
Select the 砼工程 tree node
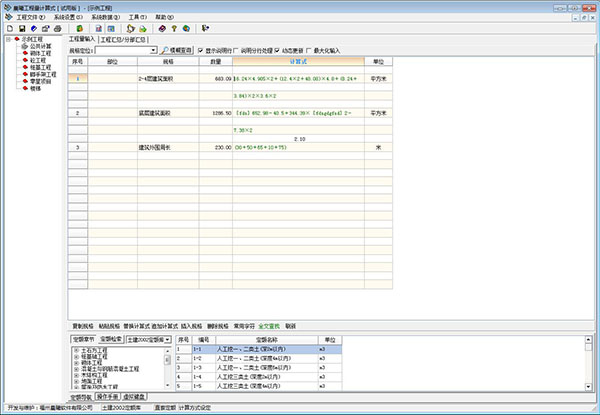tap(38, 60)
